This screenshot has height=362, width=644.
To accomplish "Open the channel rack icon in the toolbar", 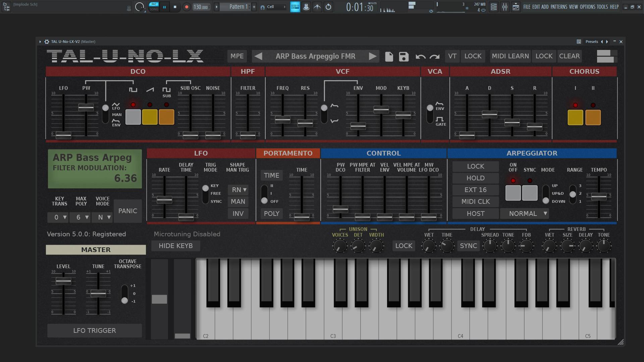I will (x=493, y=7).
